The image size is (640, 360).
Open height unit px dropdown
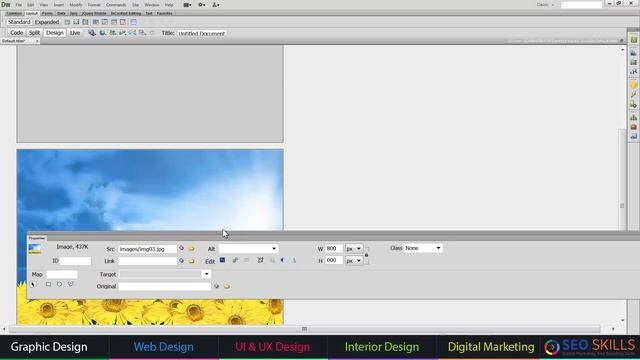point(353,260)
